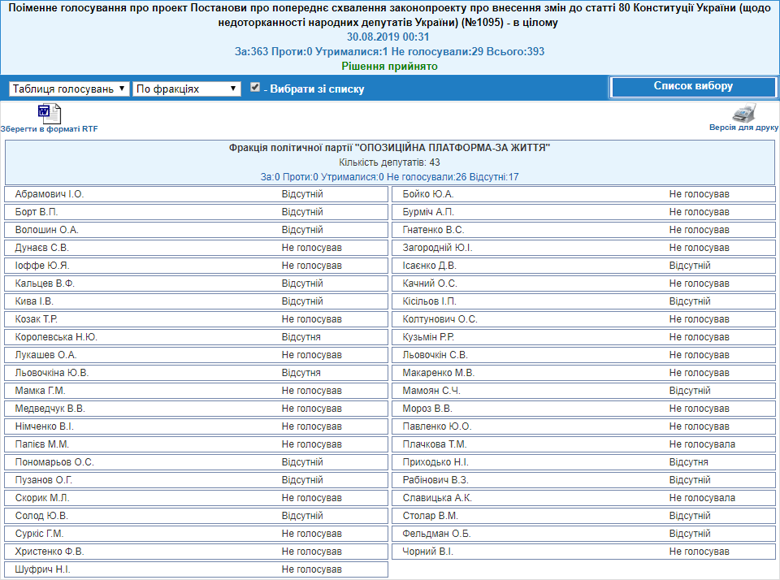Select deputy row 'Кива І.В.'
Screen dimensions: 780x580
pos(196,301)
